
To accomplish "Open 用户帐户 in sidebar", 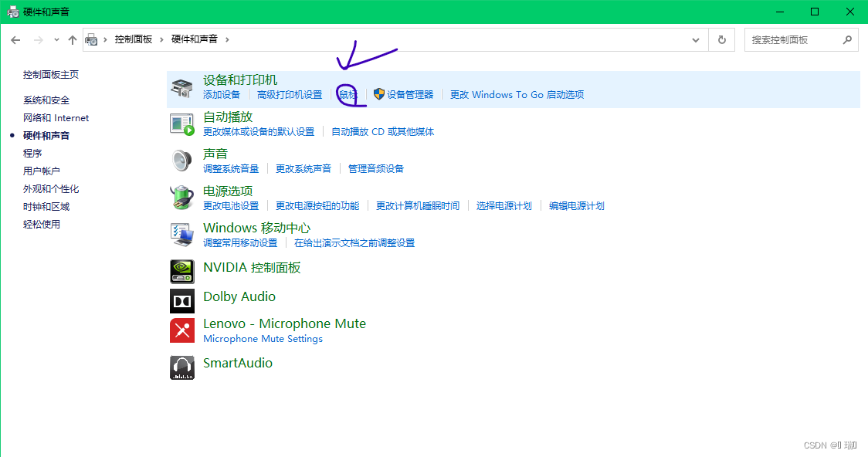I will pos(42,171).
